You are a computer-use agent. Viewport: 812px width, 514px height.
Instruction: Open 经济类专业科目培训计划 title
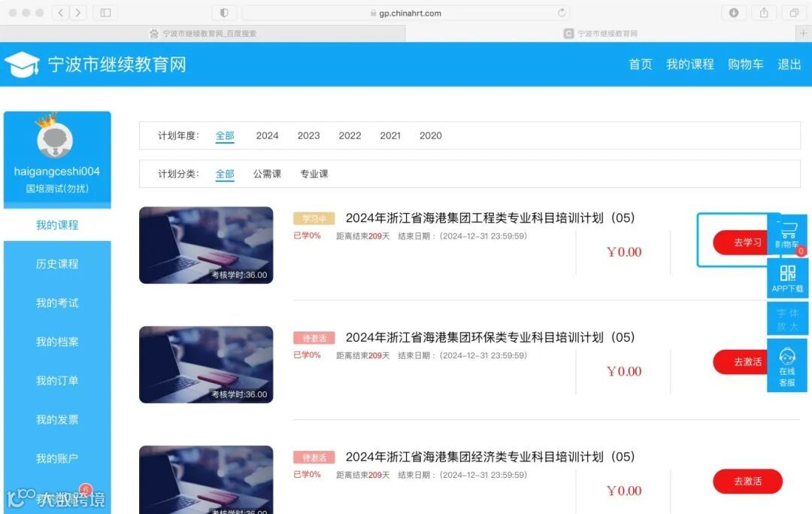[x=490, y=457]
